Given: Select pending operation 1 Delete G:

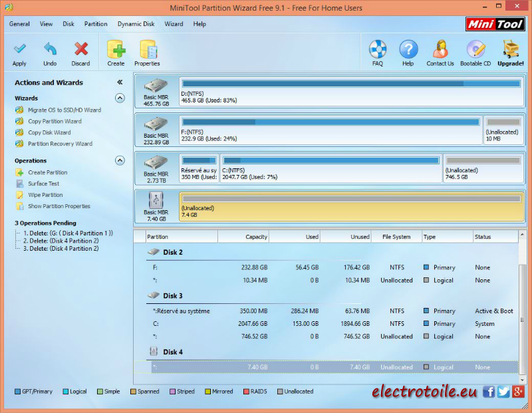Looking at the screenshot, I should point(68,233).
